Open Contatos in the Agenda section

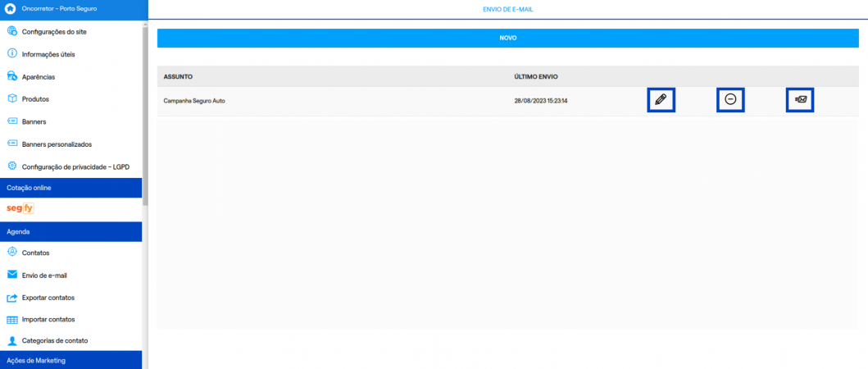36,253
